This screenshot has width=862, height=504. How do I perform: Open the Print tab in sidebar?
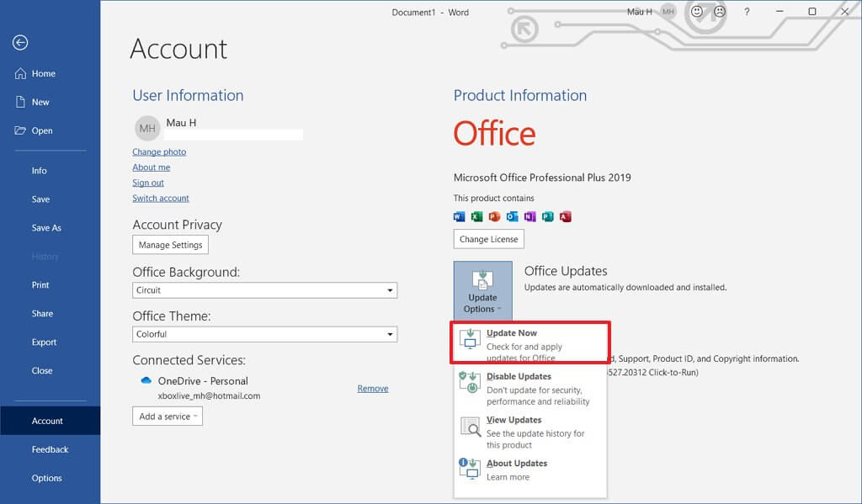click(50, 284)
